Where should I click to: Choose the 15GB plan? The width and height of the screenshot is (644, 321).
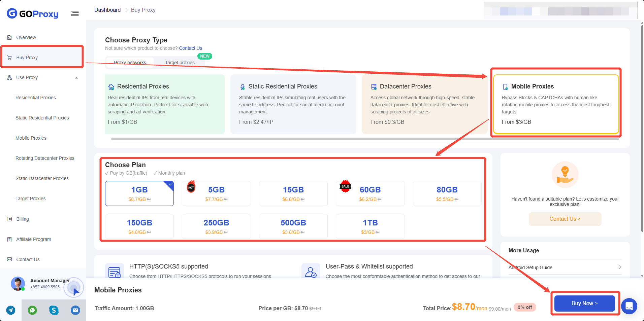coord(293,193)
